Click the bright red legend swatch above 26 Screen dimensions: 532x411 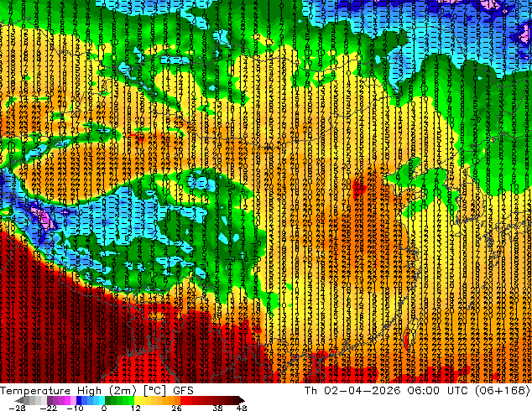[184, 400]
